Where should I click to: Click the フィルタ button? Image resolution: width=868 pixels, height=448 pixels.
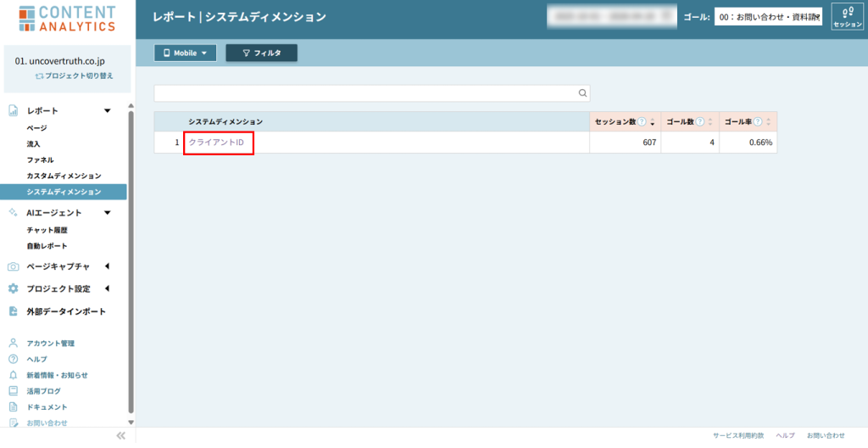261,53
